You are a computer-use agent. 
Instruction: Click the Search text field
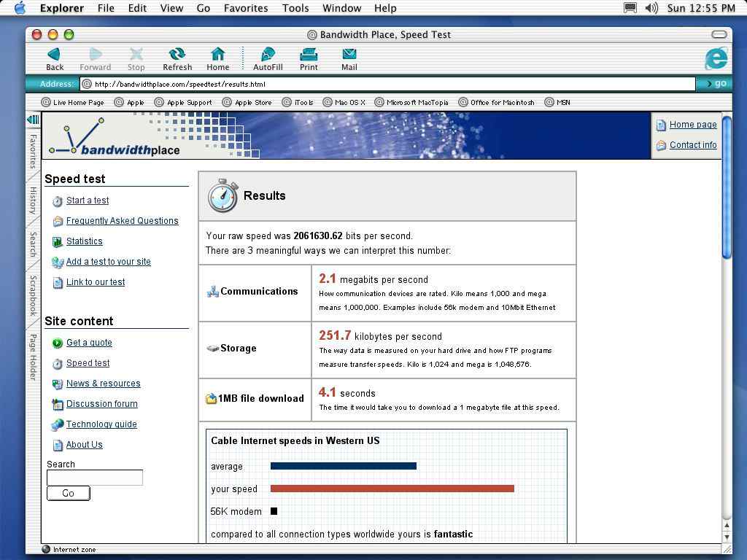pos(95,478)
